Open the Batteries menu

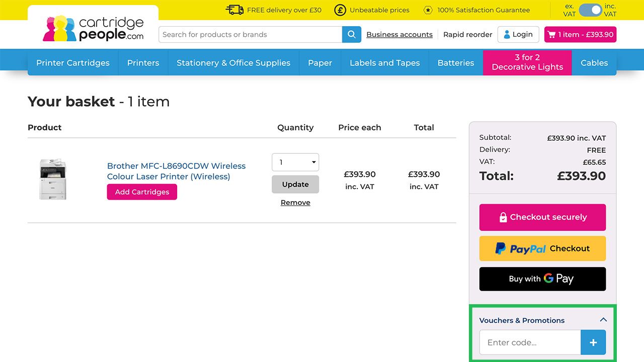point(456,63)
